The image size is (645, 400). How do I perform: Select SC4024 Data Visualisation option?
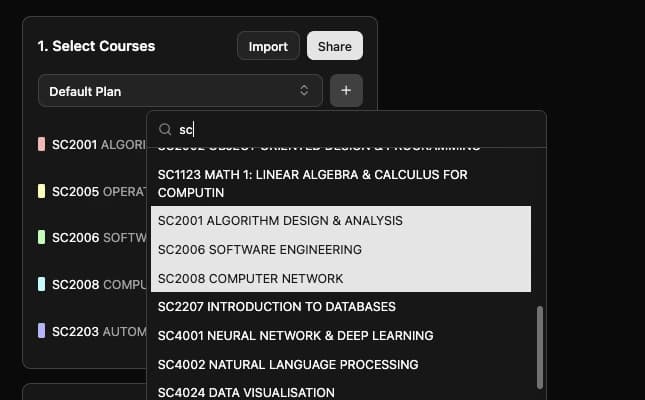[x=341, y=392]
